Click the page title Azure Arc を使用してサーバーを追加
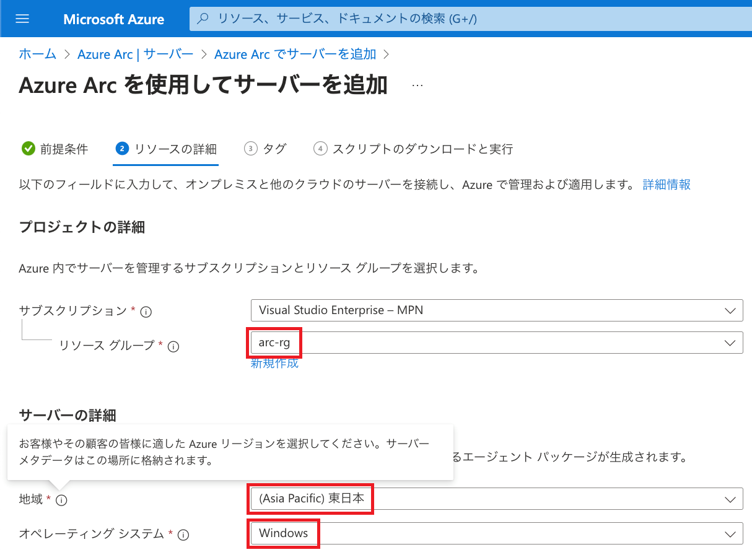Image resolution: width=752 pixels, height=560 pixels. point(204,85)
